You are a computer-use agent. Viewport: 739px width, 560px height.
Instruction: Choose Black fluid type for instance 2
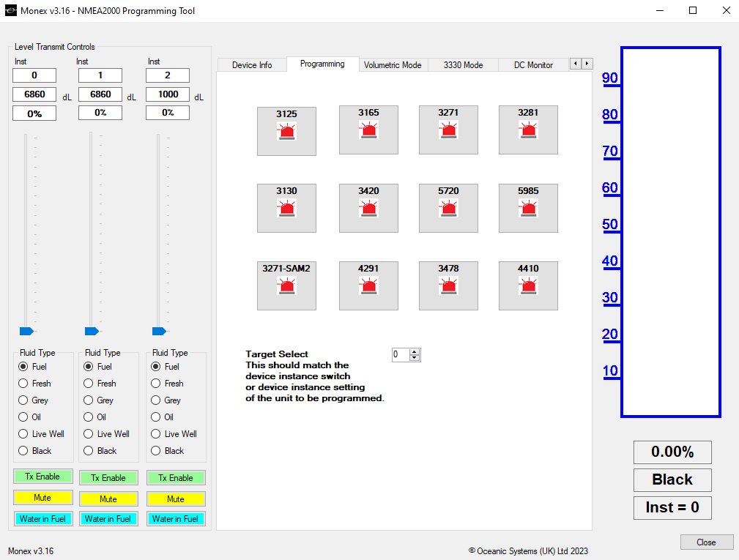[x=167, y=451]
